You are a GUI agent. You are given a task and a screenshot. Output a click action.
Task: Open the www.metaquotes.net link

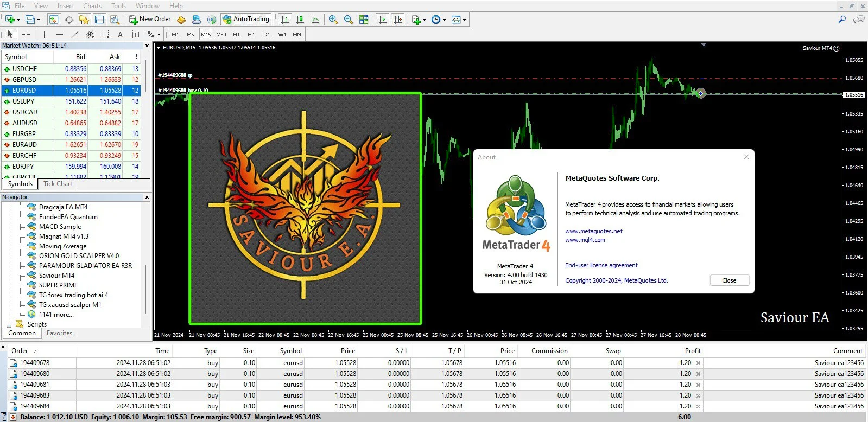click(593, 231)
